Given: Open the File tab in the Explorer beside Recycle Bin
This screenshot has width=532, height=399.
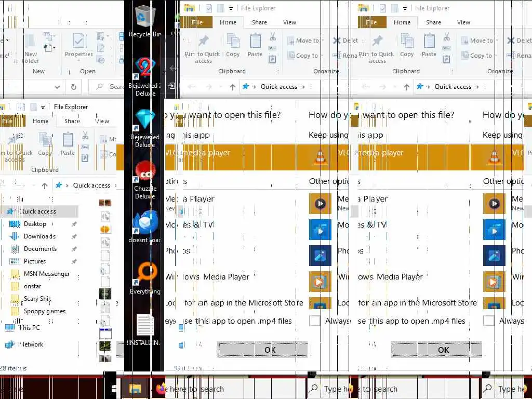Looking at the screenshot, I should pos(197,22).
